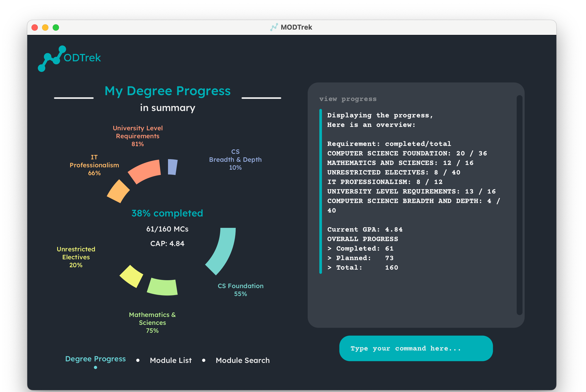This screenshot has height=392, width=586.
Task: Click the 'OVERALL PROGRESS' line
Action: click(362, 239)
